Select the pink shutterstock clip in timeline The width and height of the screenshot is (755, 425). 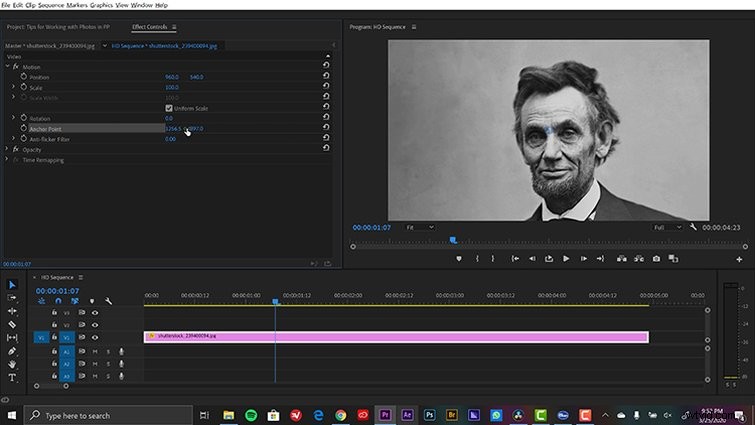[396, 336]
